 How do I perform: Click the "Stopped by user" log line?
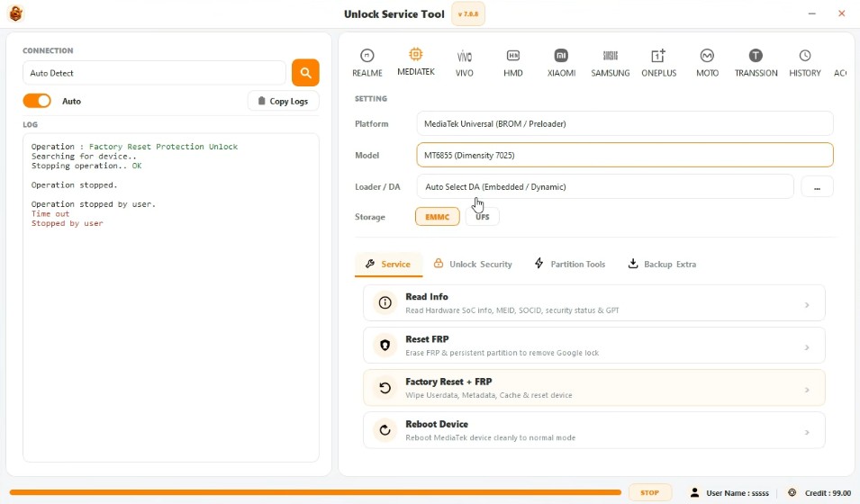67,224
